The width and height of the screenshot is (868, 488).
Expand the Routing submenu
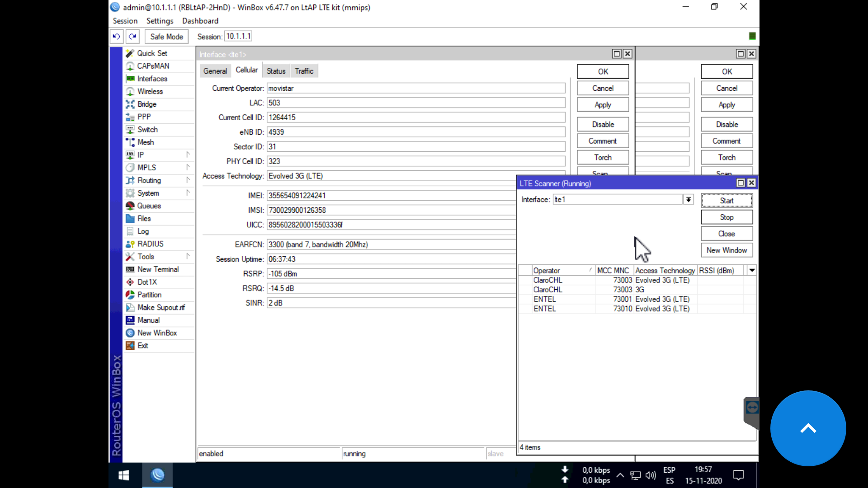[188, 180]
